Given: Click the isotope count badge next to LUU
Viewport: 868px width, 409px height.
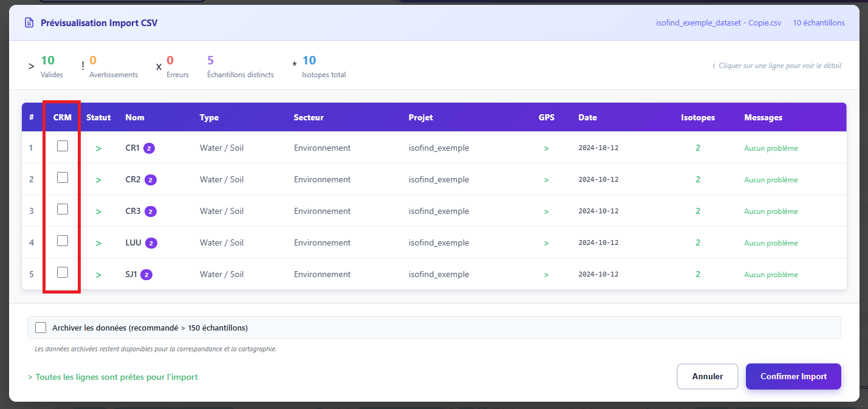Looking at the screenshot, I should pyautogui.click(x=151, y=242).
